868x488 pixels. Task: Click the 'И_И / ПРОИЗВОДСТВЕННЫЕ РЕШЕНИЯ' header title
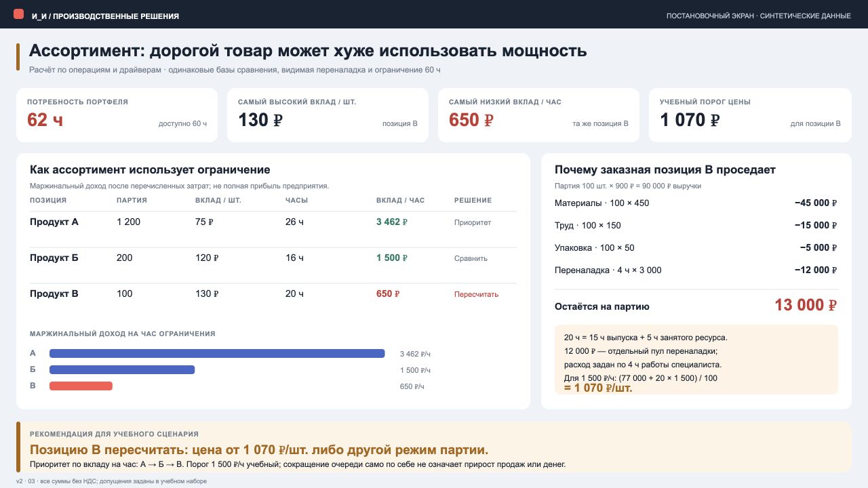tap(105, 16)
